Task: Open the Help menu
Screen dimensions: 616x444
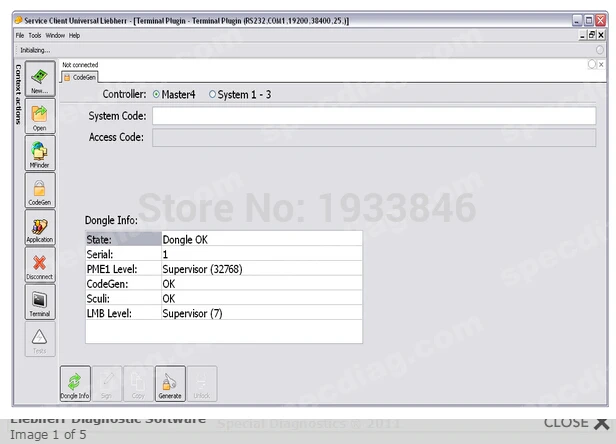Action: coord(74,35)
